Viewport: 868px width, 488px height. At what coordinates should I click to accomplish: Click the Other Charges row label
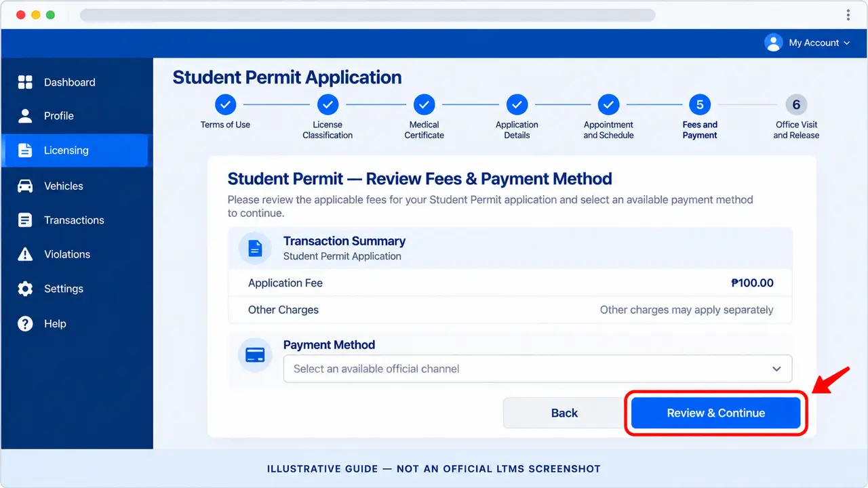pos(283,310)
